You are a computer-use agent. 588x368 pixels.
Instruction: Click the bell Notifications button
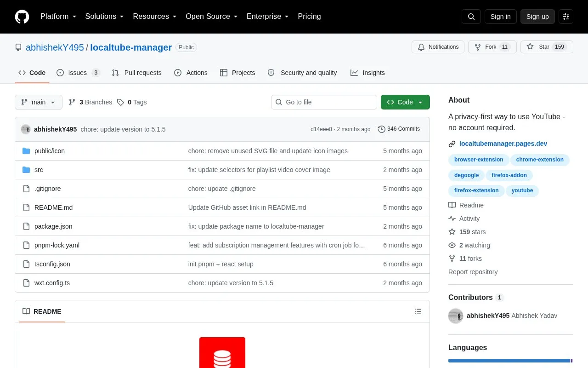[438, 47]
